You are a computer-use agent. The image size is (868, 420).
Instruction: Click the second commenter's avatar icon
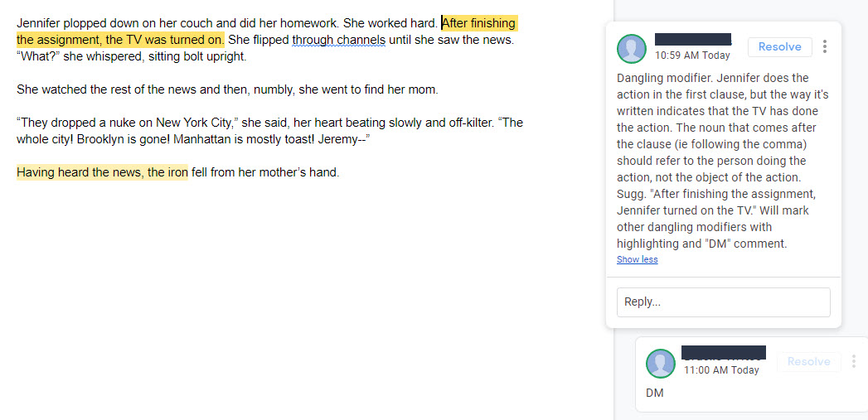661,364
